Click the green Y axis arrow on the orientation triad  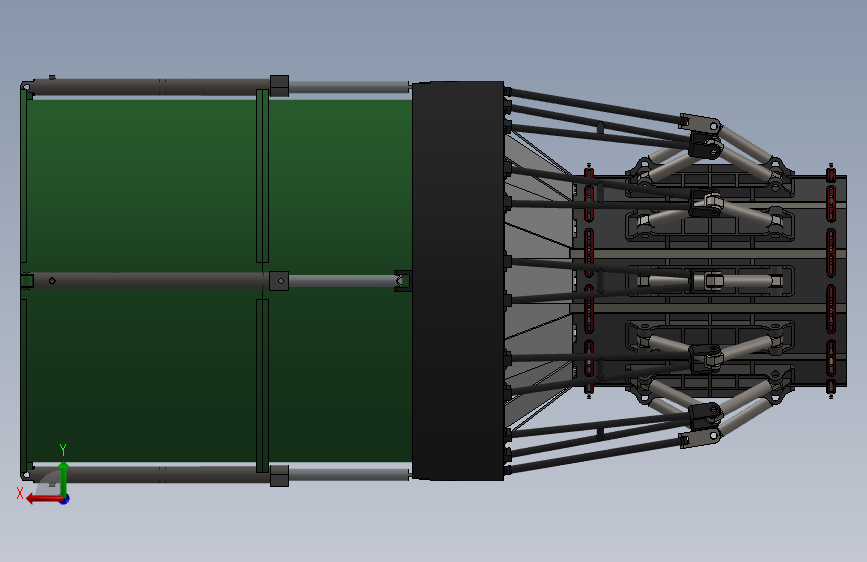[x=64, y=478]
